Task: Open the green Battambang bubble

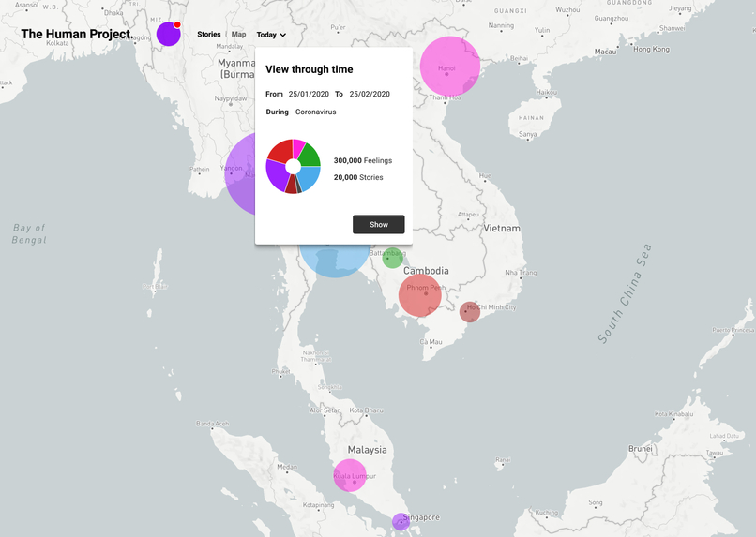Action: pos(392,258)
